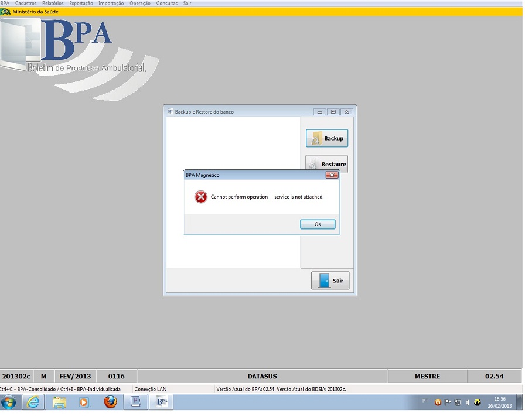Open Firefox from the taskbar
525x420 pixels.
point(111,402)
